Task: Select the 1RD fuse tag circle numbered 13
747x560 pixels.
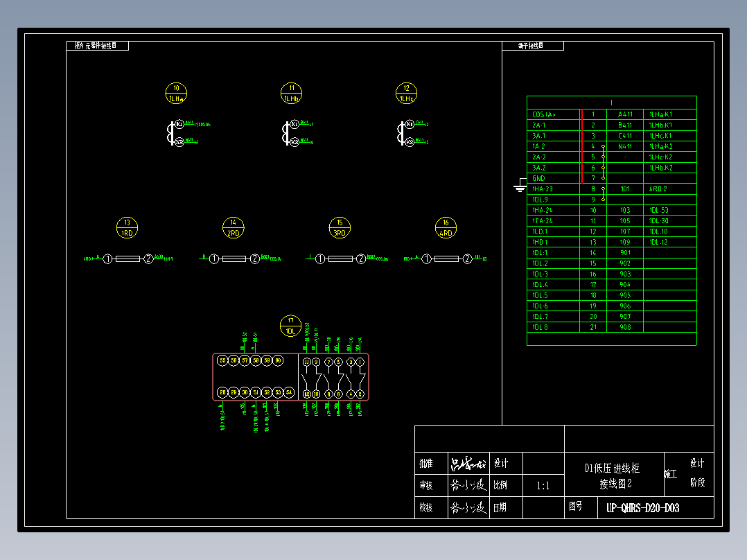Action: point(128,227)
